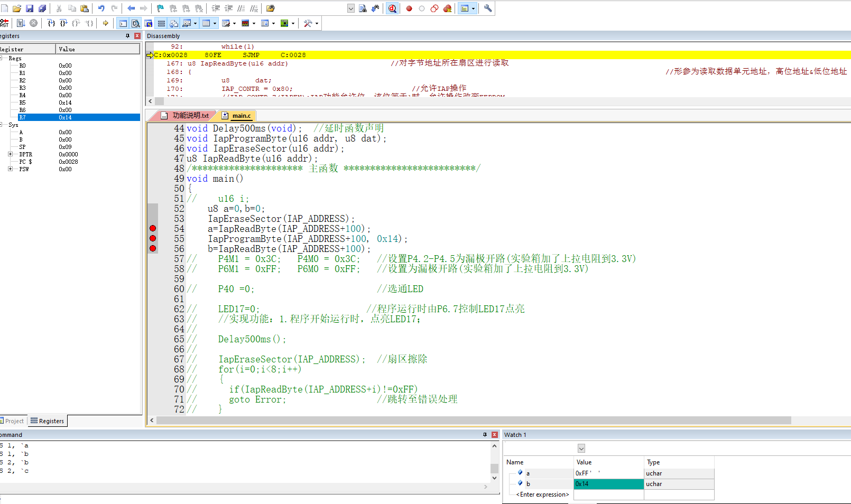
Task: Click the Register column header
Action: (27, 49)
